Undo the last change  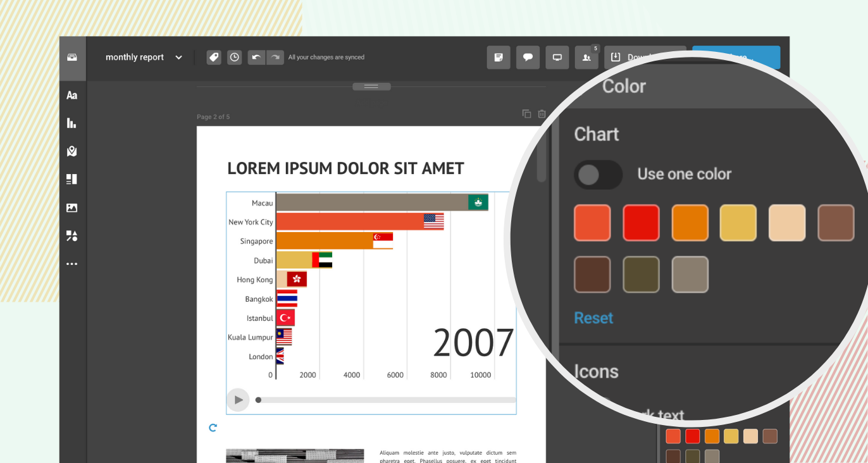tap(257, 57)
